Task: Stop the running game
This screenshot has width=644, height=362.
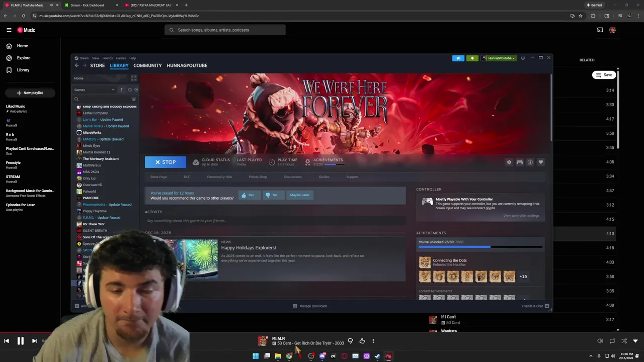Action: point(166,162)
